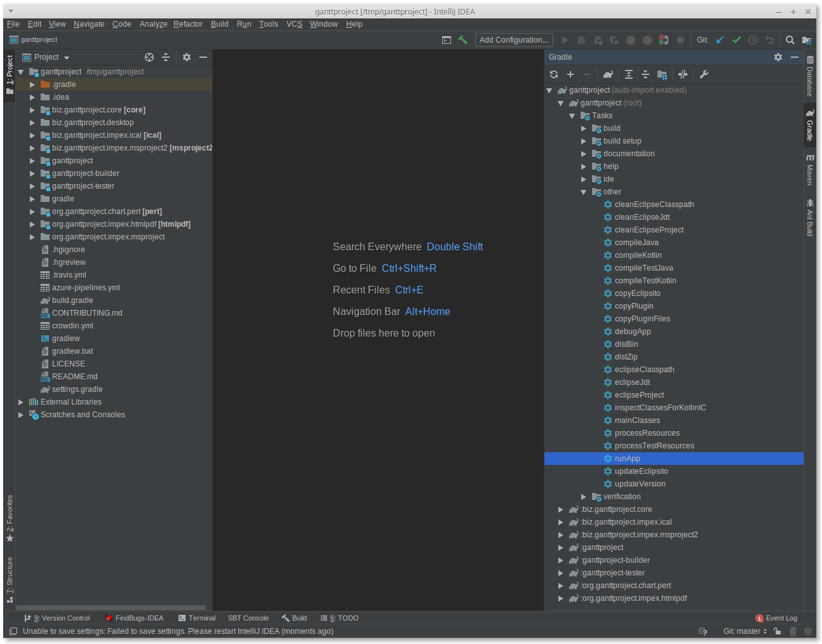
Task: Open the File menu
Action: point(13,24)
